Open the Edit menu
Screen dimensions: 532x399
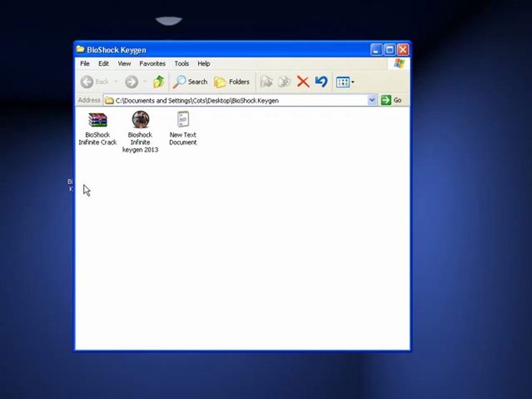104,64
